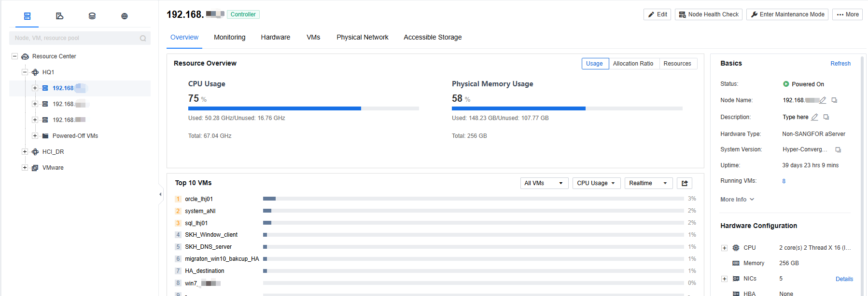The width and height of the screenshot is (868, 296).
Task: Switch to the Hardware tab
Action: [276, 37]
